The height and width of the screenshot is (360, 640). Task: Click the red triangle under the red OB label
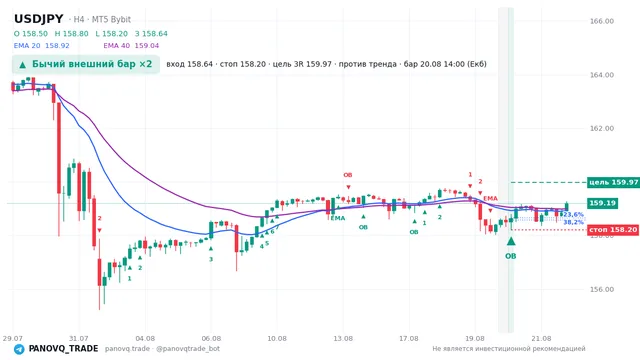coord(348,187)
